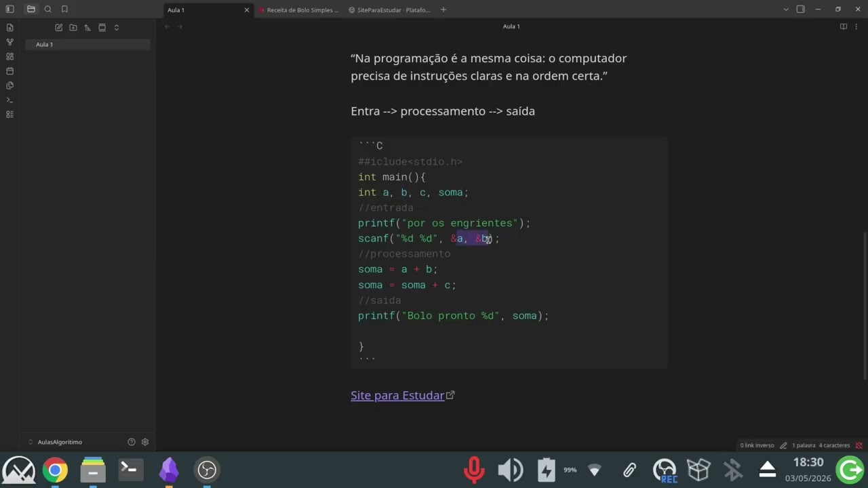
Task: Click the int main(){ code line
Action: 392,177
